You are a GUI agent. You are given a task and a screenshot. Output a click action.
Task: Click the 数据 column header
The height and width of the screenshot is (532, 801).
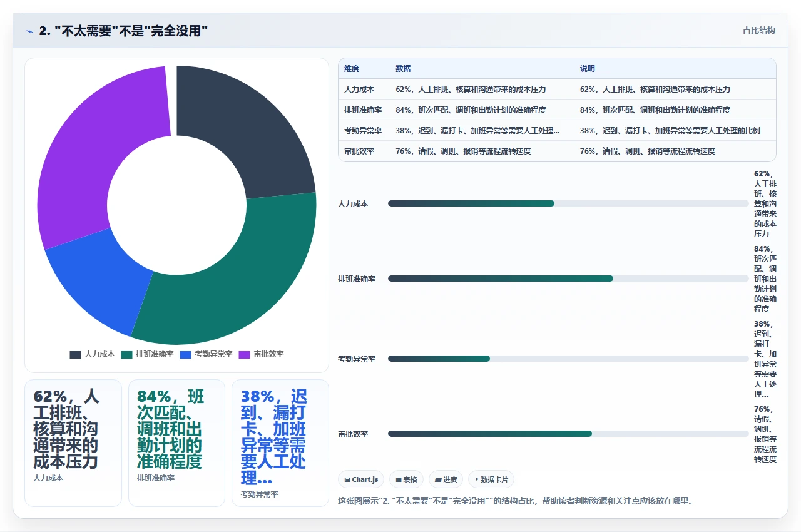click(403, 69)
